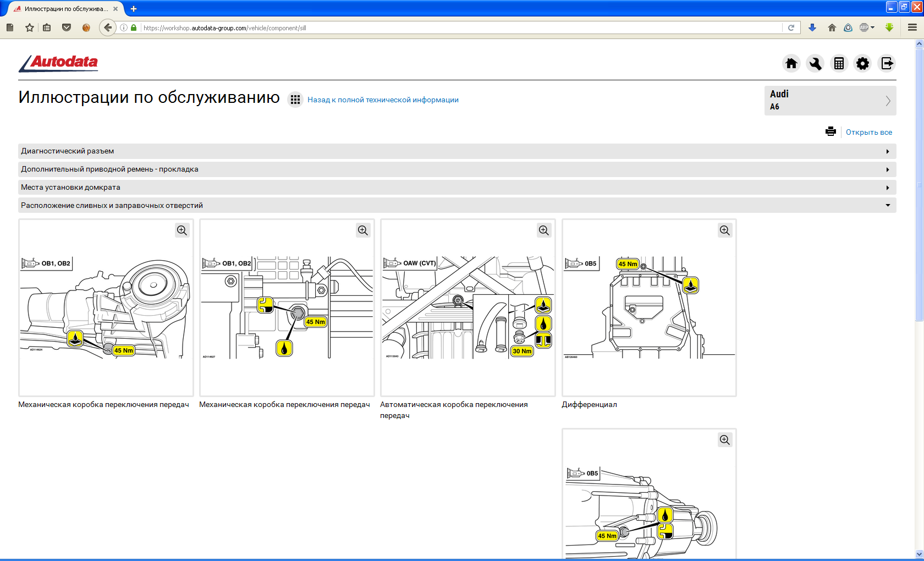This screenshot has width=924, height=561.
Task: Collapse Расположение сливных и заправочных отверстий section
Action: [x=457, y=206]
